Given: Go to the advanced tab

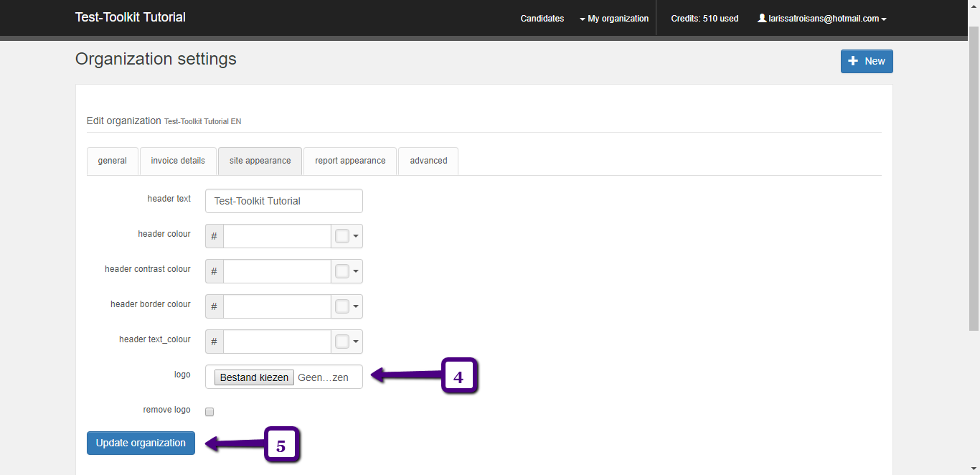Looking at the screenshot, I should coord(428,161).
